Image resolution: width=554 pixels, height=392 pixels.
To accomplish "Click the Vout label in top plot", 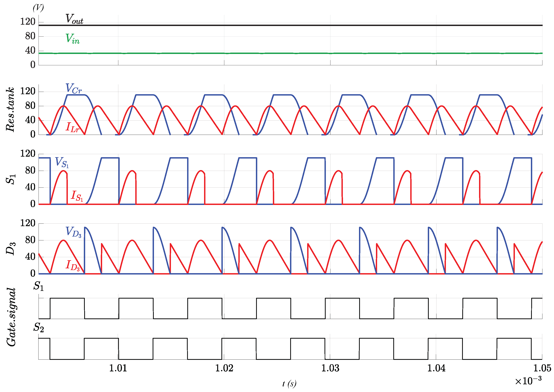I will pyautogui.click(x=74, y=19).
